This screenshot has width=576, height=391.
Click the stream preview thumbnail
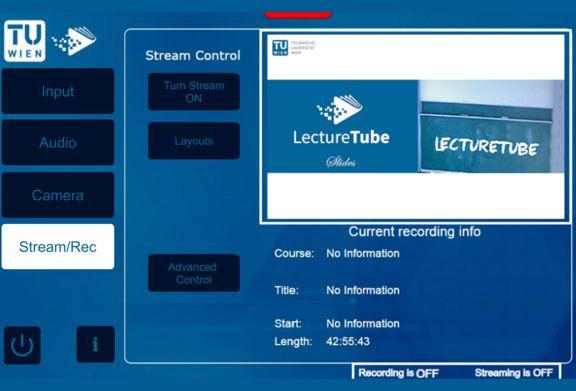pos(415,127)
